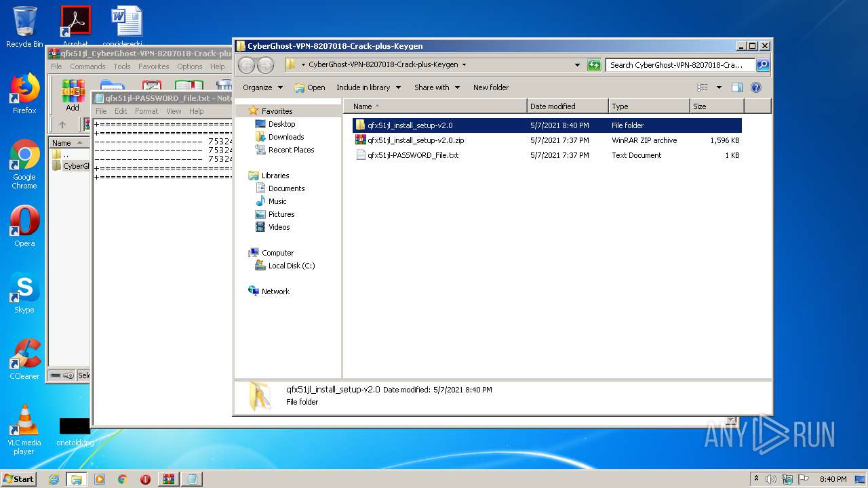This screenshot has height=488, width=868.
Task: Click the Back navigation arrow in Explorer
Action: click(x=246, y=65)
